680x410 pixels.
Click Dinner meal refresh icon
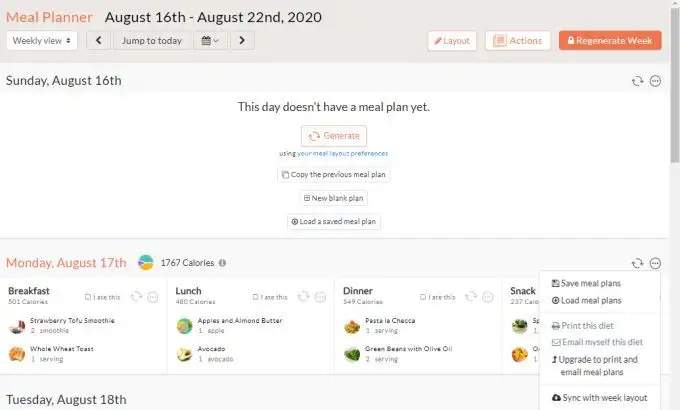click(x=471, y=297)
